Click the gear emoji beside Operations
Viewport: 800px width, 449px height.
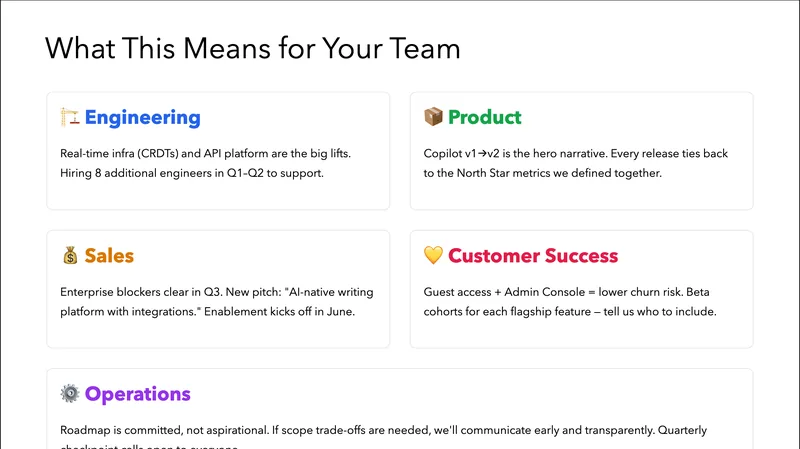click(x=70, y=394)
